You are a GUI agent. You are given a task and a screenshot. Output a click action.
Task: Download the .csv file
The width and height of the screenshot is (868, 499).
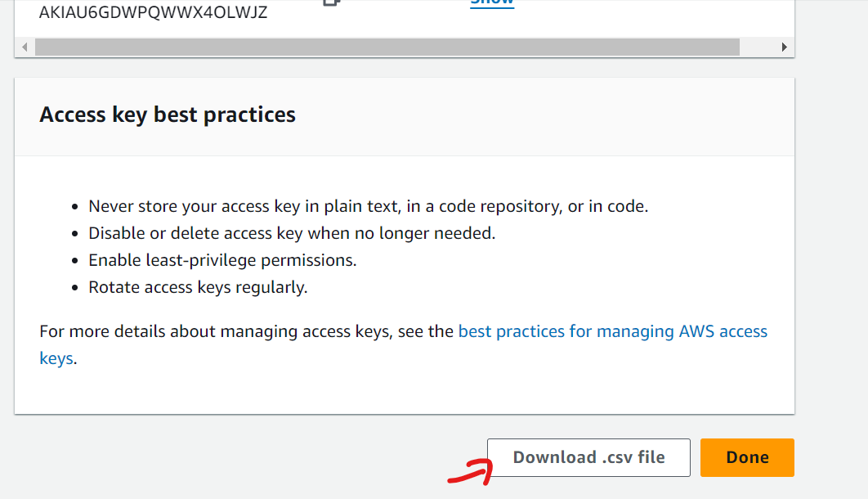pos(588,457)
